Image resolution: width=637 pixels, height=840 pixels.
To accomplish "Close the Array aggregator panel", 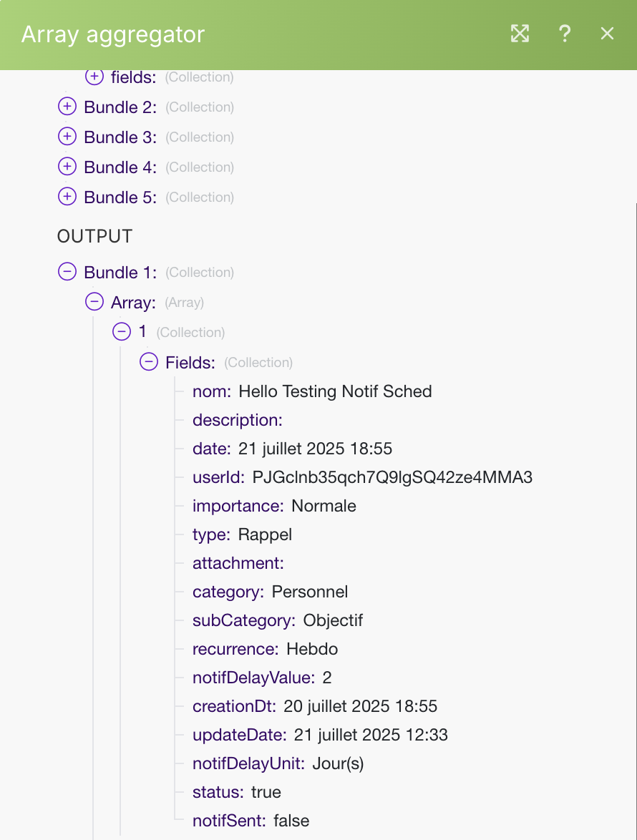I will tap(607, 34).
